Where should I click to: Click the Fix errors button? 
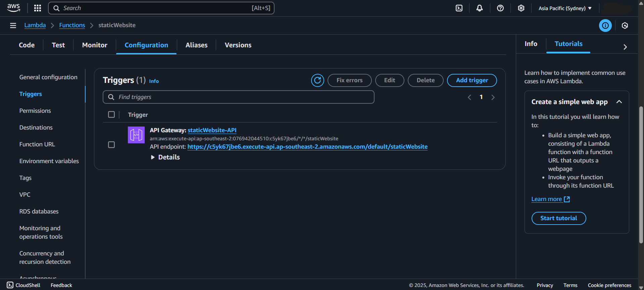(349, 80)
